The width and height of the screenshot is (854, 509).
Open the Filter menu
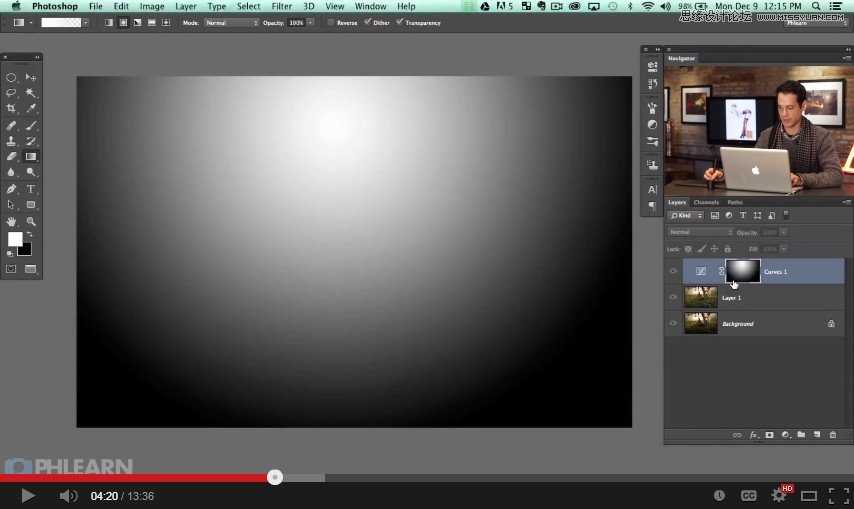pos(282,6)
